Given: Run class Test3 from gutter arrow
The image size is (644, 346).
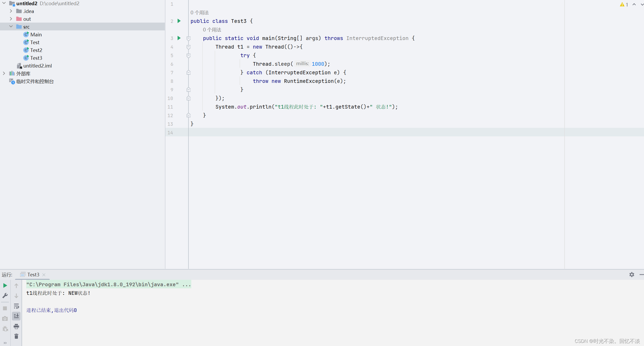Looking at the screenshot, I should pos(179,21).
